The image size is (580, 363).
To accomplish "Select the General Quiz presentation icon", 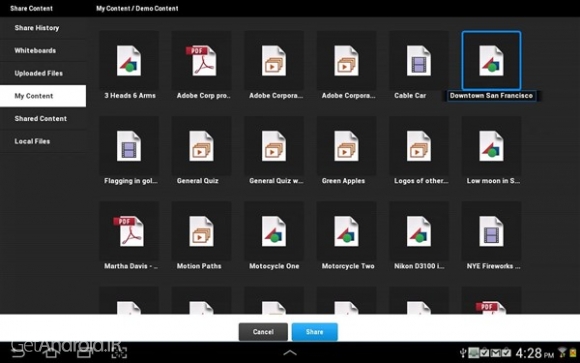I will (201, 146).
